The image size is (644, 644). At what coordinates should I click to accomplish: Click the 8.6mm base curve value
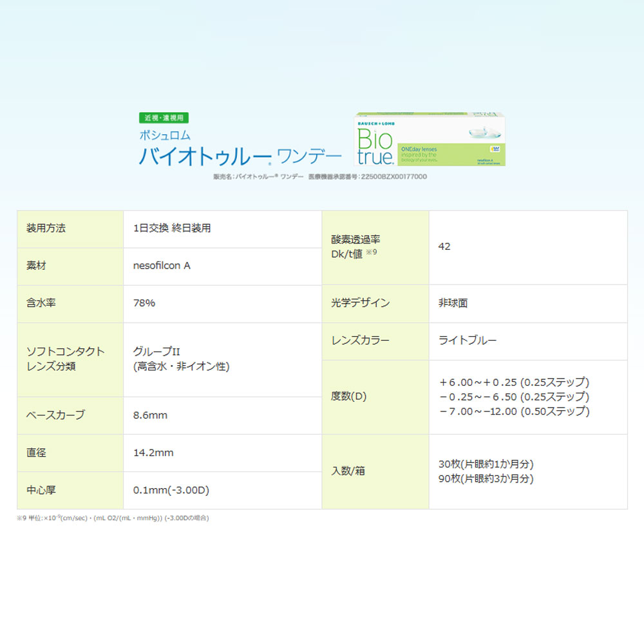tap(150, 415)
